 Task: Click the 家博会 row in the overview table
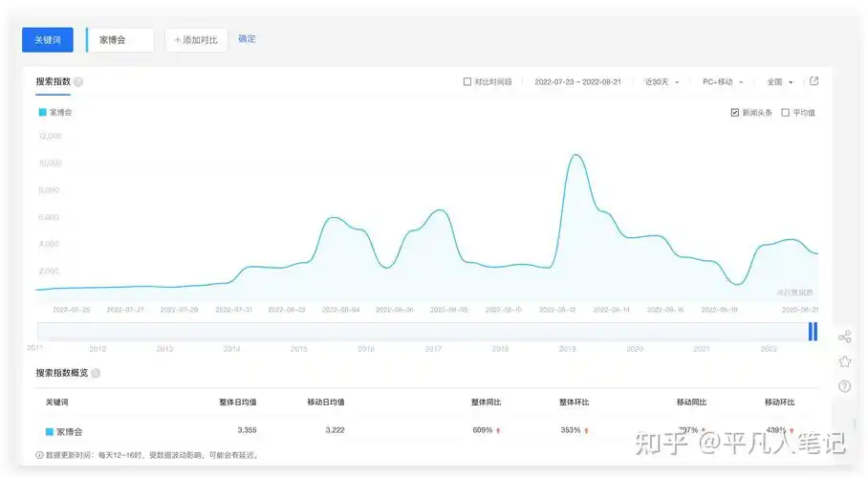point(426,431)
